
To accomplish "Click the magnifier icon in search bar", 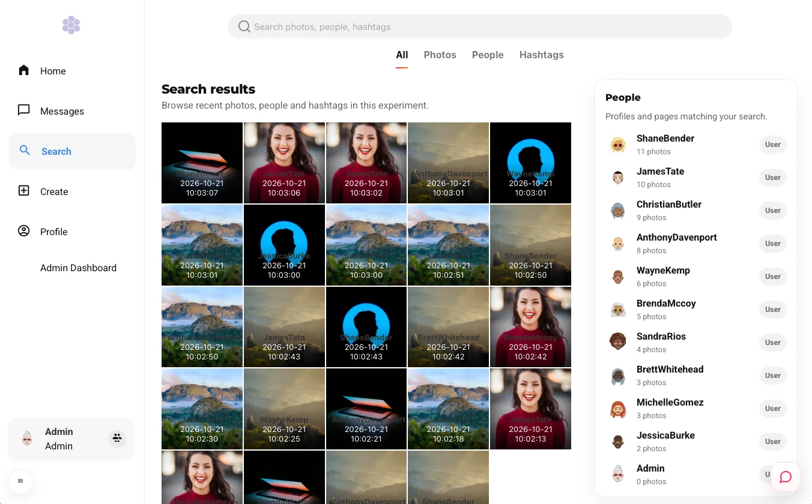I will (244, 26).
